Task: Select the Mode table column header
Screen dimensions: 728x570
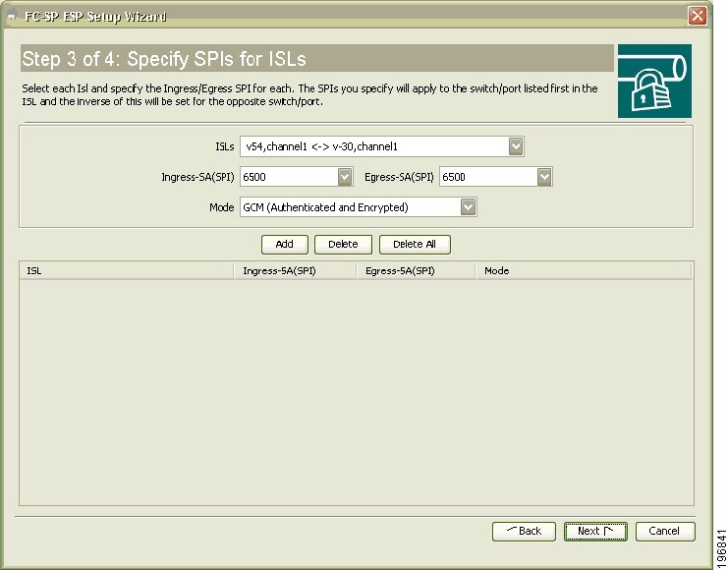Action: [585, 270]
